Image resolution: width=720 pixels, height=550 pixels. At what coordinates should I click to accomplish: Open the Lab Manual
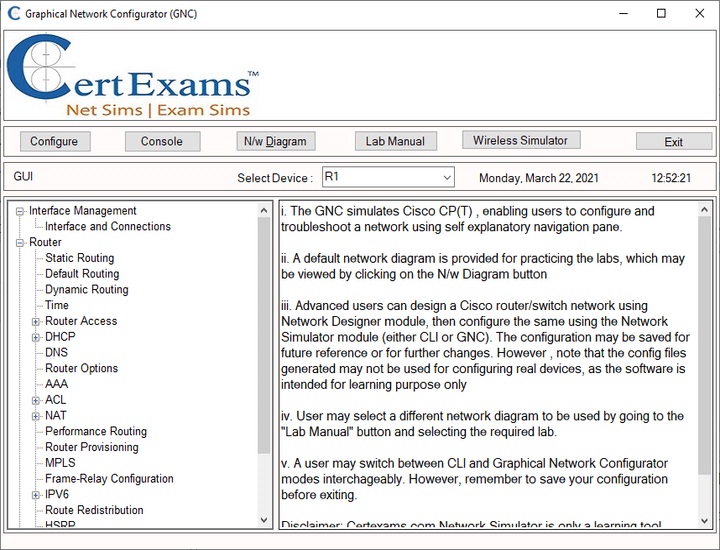395,141
